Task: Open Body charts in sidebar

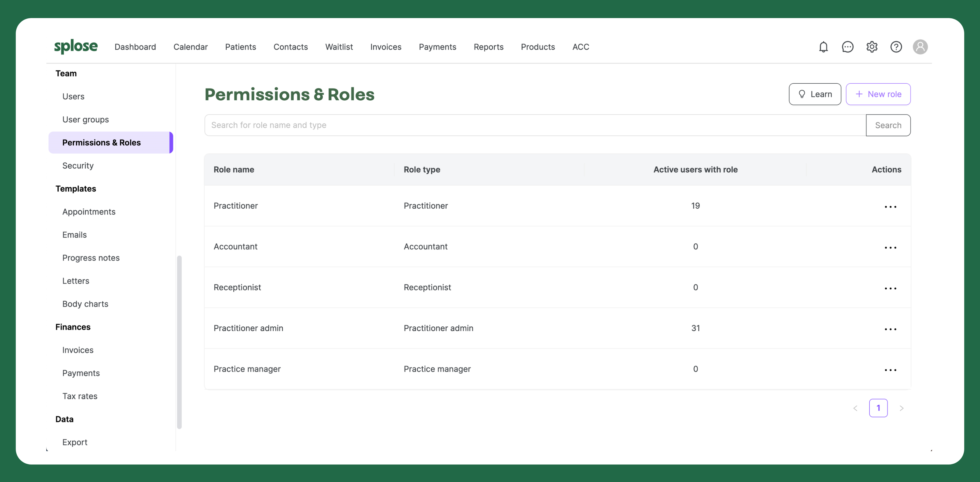Action: (x=85, y=304)
